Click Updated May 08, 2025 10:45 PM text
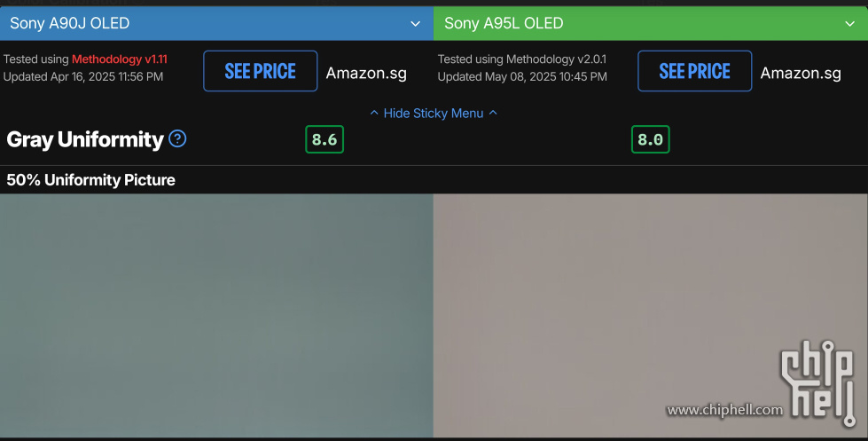Screen dimensions: 868x441 (522, 76)
